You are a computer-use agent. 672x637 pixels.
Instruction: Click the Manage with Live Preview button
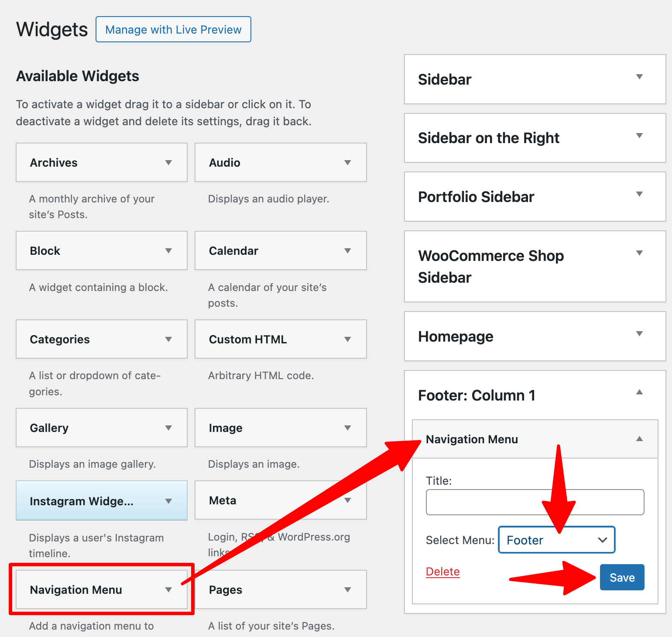pos(173,29)
